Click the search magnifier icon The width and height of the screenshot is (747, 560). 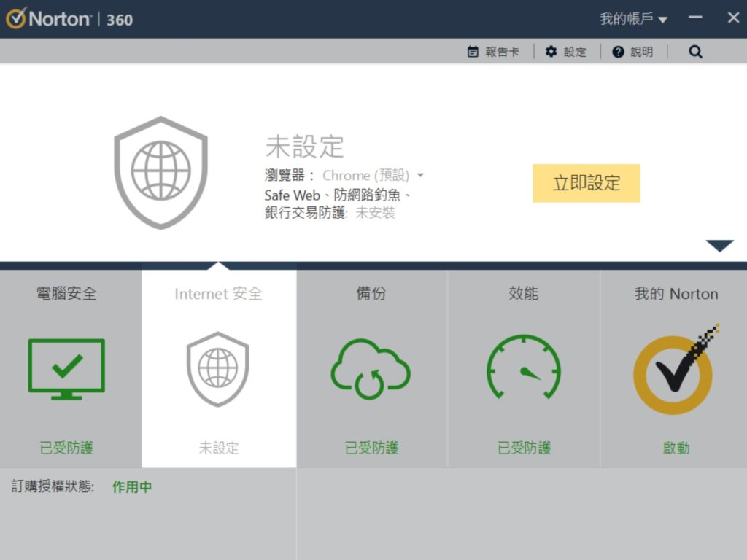(x=695, y=52)
